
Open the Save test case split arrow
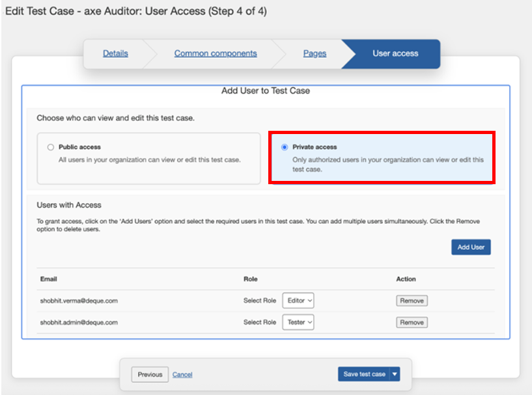click(395, 374)
